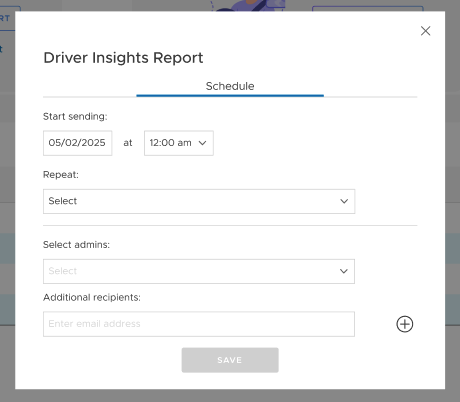Click the chevron in the Select admins field

[x=344, y=271]
